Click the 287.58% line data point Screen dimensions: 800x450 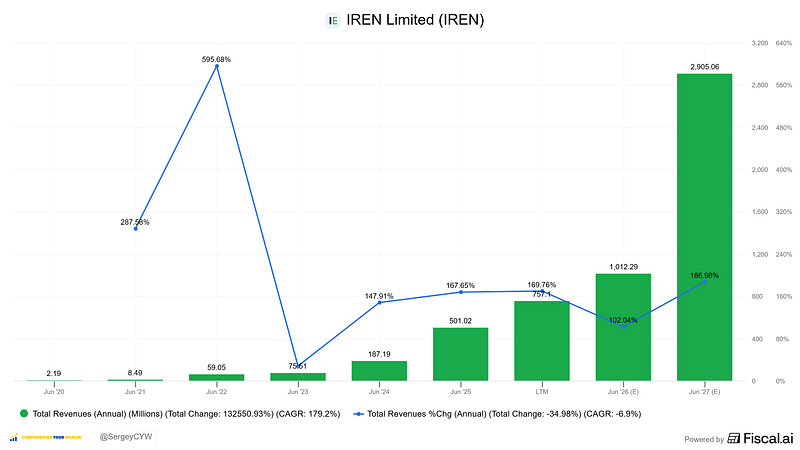(x=136, y=229)
